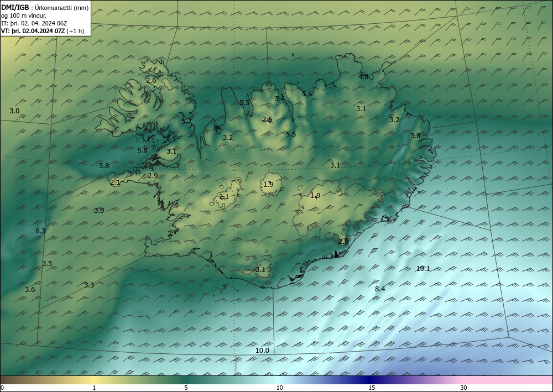Click the 2.9 value on the western peninsula

pos(153,176)
